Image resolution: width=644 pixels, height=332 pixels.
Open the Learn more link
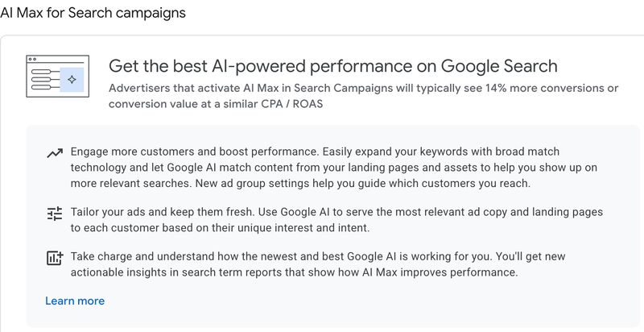click(75, 301)
